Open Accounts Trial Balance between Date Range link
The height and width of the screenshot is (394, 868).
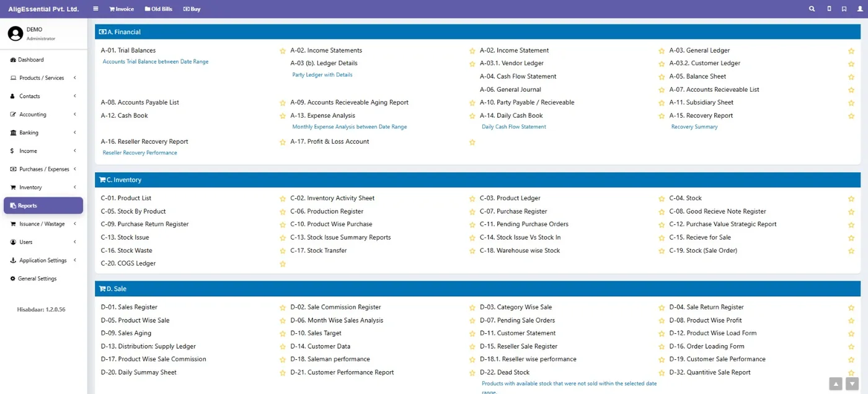pyautogui.click(x=156, y=62)
